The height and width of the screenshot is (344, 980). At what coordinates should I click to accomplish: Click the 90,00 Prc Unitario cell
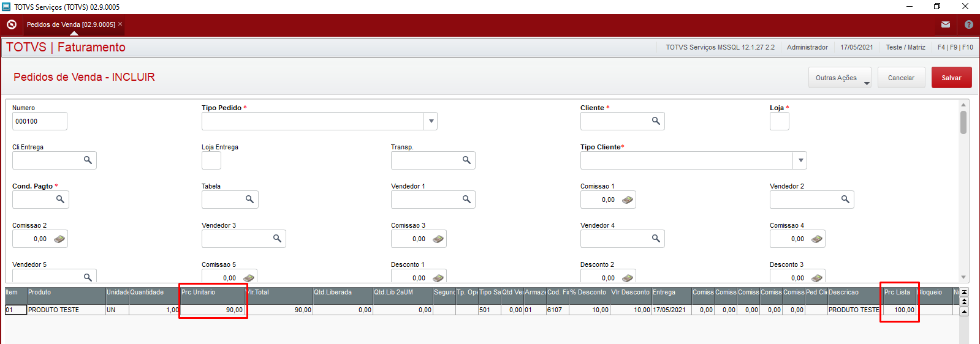coord(213,310)
